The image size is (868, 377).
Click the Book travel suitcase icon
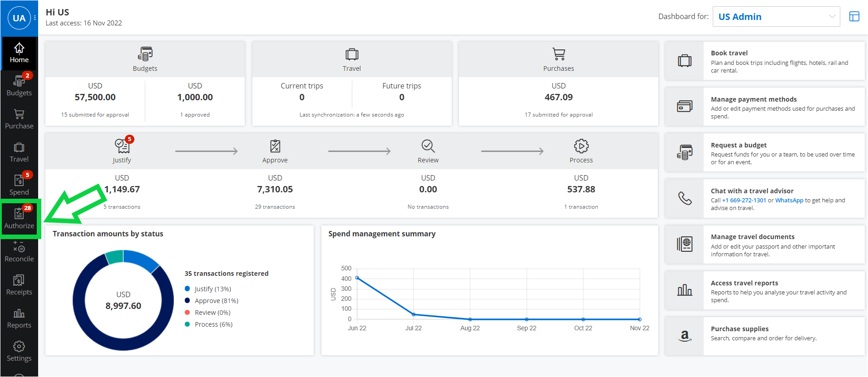pyautogui.click(x=685, y=61)
